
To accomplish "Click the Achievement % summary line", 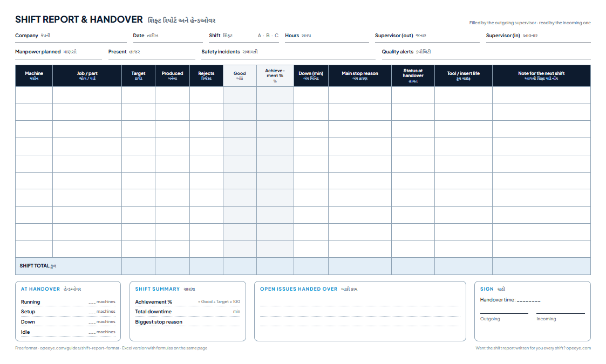I will pyautogui.click(x=187, y=302).
